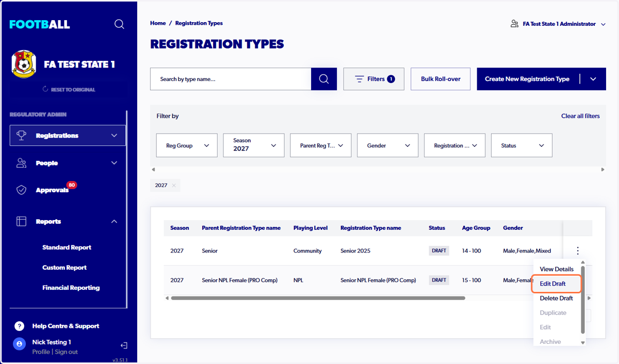Click the filter bar left scroll arrow
619x364 pixels.
click(153, 170)
